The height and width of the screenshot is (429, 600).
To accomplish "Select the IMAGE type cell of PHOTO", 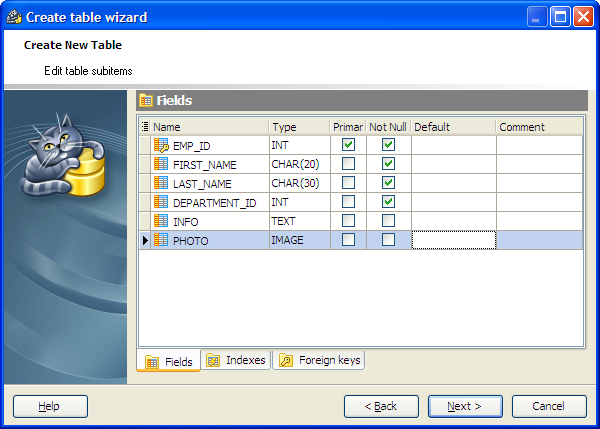I will click(x=299, y=240).
